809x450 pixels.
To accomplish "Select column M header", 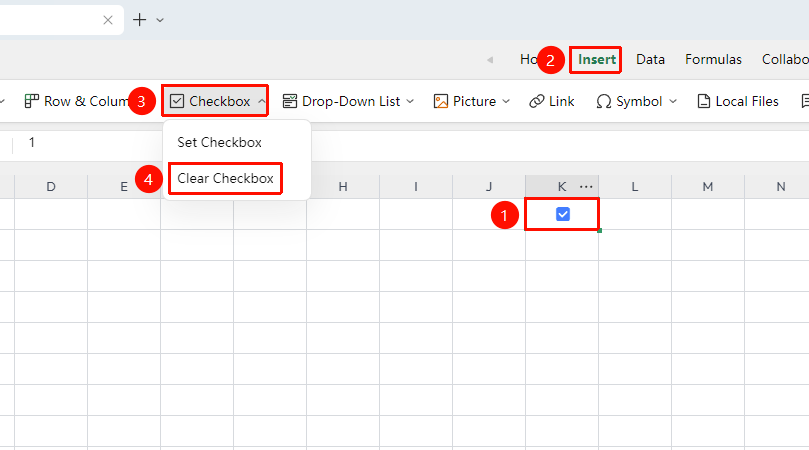I will click(x=708, y=187).
